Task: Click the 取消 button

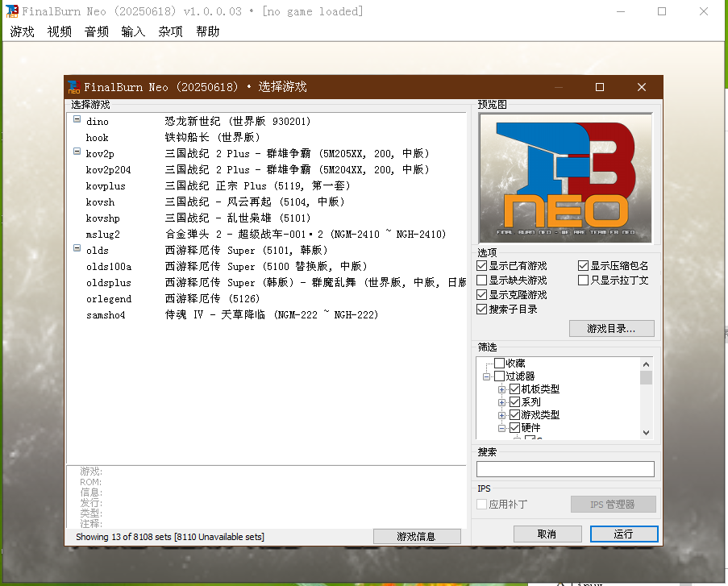Action: point(547,534)
